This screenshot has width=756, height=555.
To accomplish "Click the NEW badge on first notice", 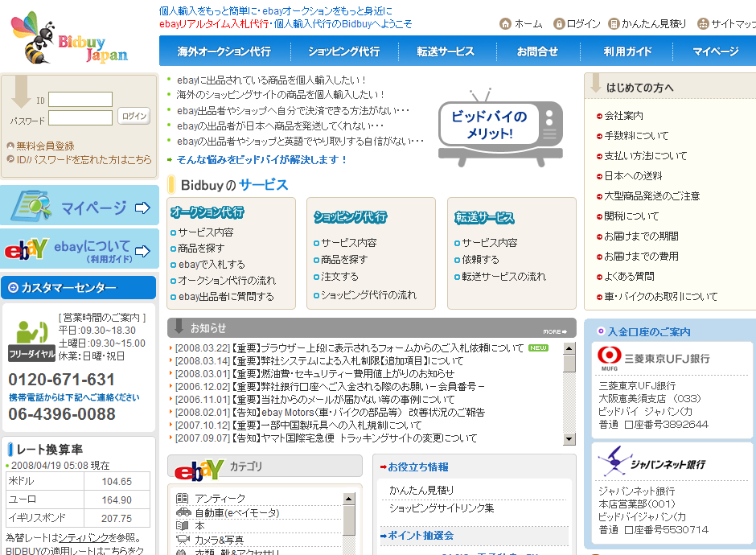I will pyautogui.click(x=538, y=347).
